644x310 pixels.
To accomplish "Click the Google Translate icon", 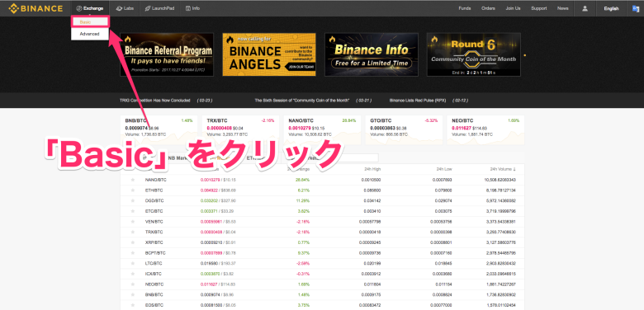I will click(x=636, y=8).
